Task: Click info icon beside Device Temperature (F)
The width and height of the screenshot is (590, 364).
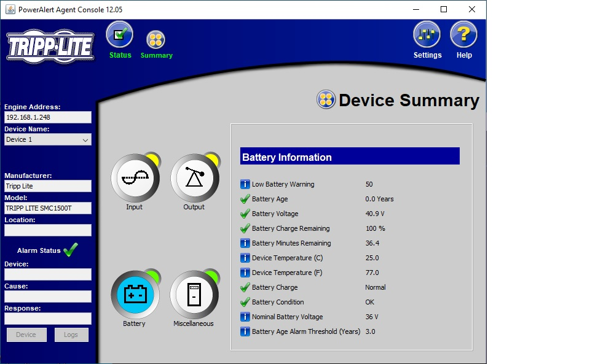Action: [245, 273]
